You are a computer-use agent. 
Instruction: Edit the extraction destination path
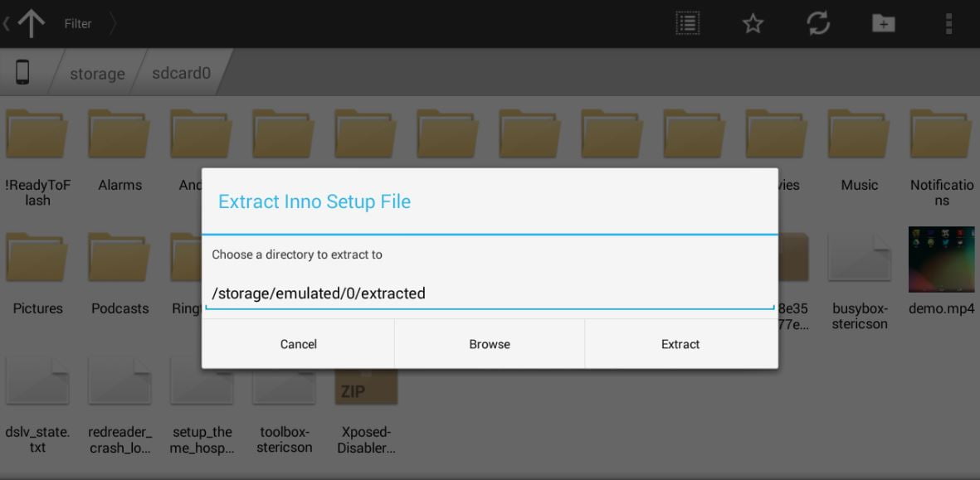tap(490, 293)
